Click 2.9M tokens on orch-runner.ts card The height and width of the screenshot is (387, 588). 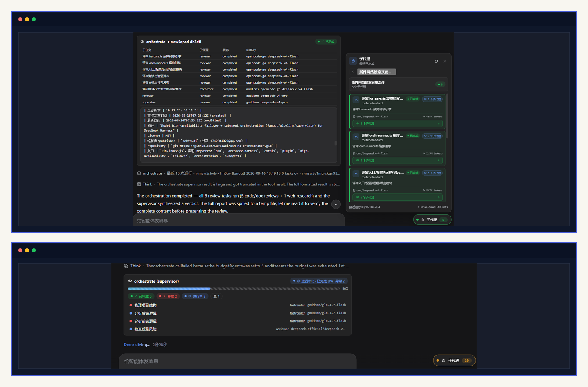tap(433, 153)
